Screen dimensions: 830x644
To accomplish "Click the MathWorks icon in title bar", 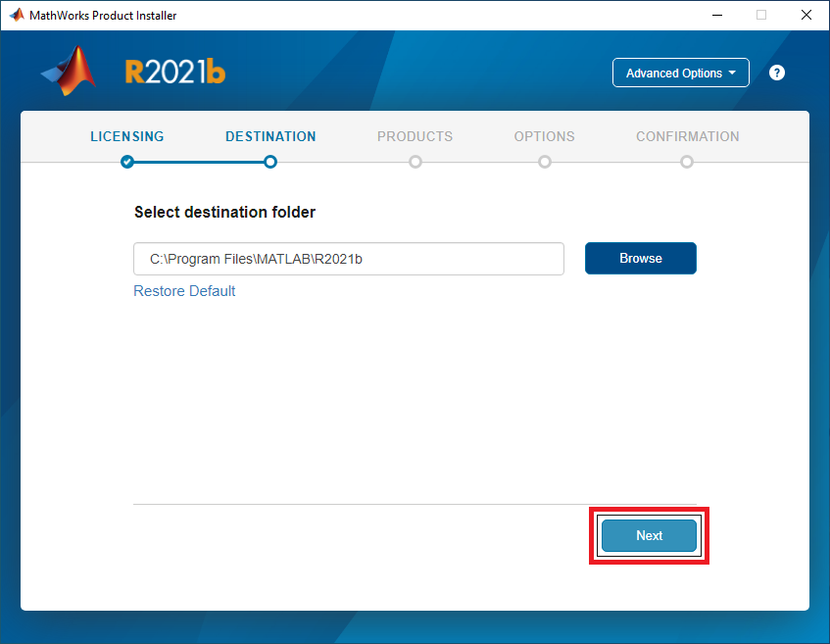I will (17, 15).
